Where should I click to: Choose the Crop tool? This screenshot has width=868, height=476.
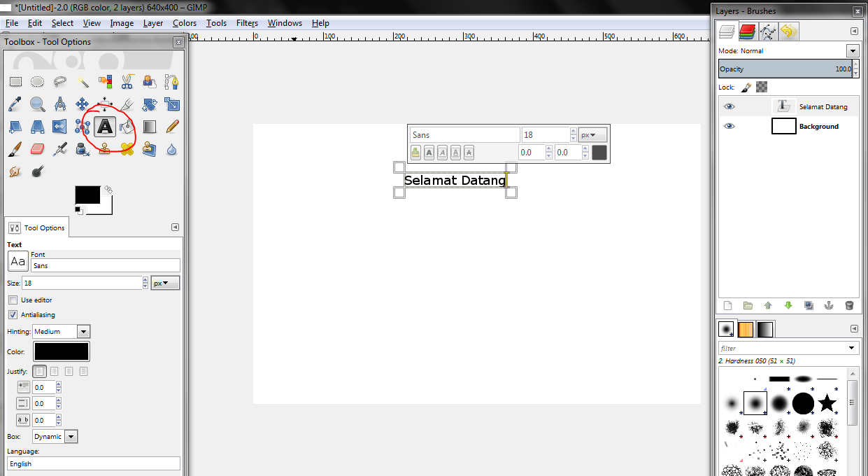tap(127, 104)
